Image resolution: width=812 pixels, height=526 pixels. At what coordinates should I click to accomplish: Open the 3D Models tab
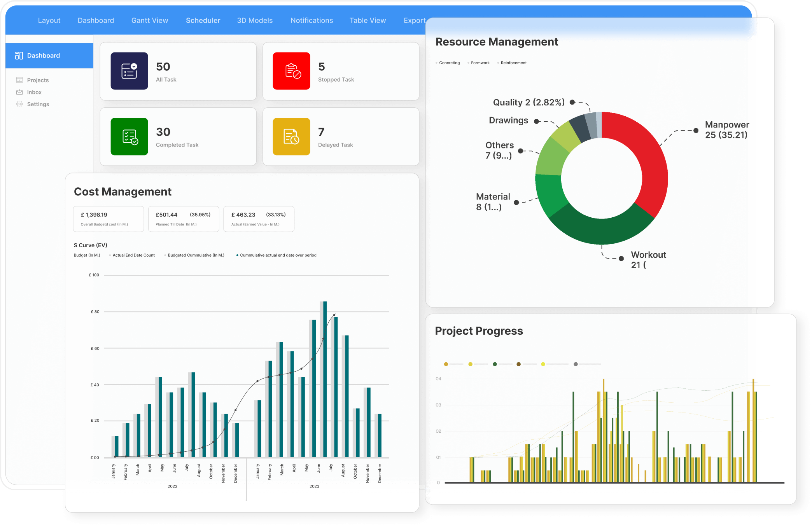[255, 20]
